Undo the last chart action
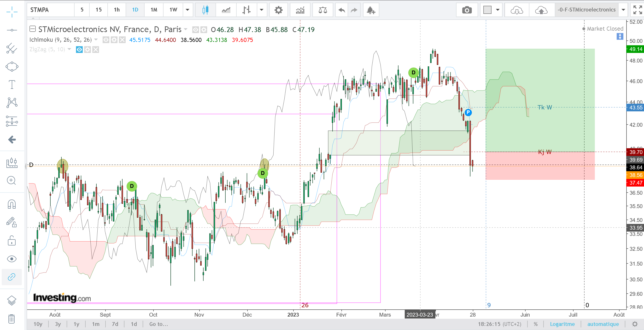This screenshot has height=330, width=644. (x=341, y=10)
